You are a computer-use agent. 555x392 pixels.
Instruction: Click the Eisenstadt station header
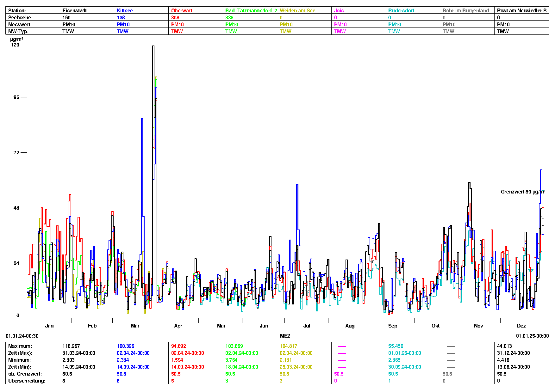click(x=74, y=10)
